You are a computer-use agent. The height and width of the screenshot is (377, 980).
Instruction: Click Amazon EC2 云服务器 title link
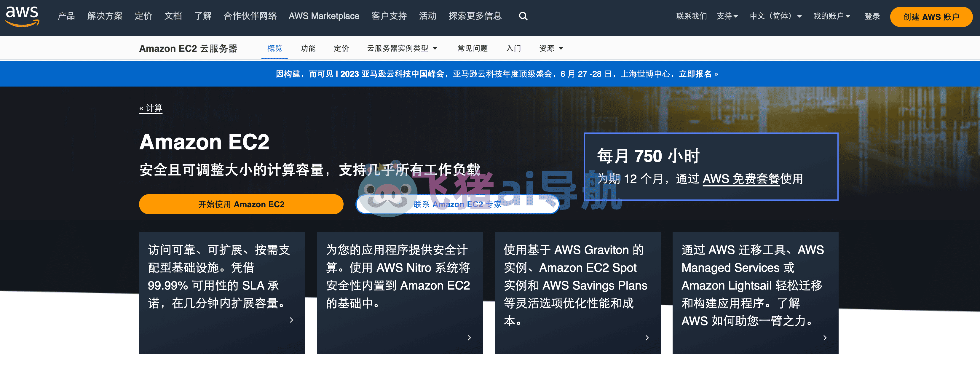pos(188,49)
